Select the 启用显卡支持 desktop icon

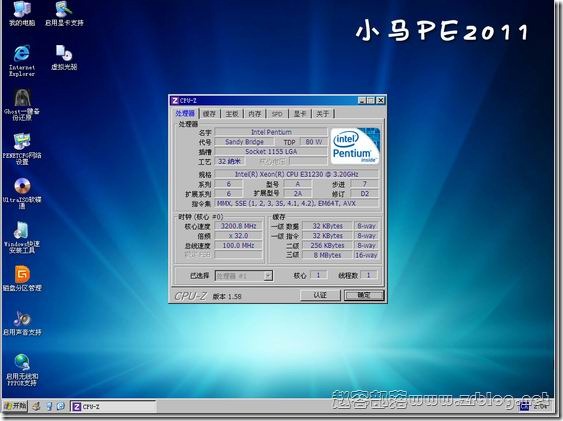[64, 13]
